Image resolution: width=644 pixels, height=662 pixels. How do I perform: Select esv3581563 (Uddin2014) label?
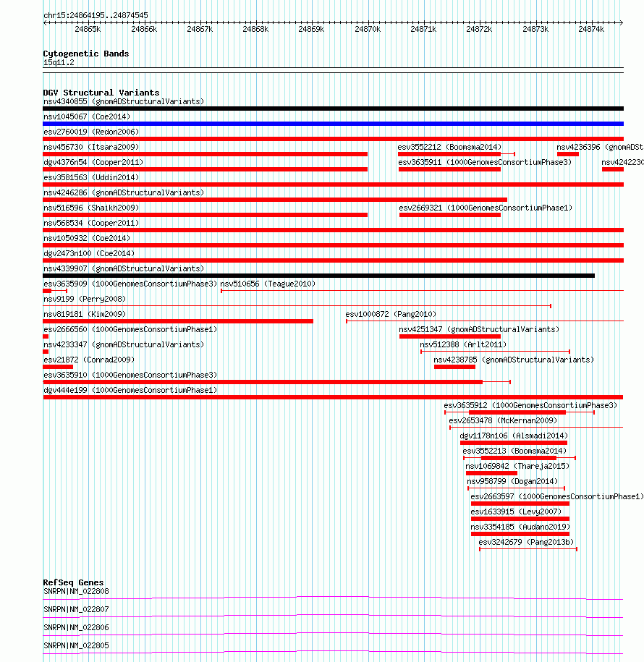coord(91,177)
